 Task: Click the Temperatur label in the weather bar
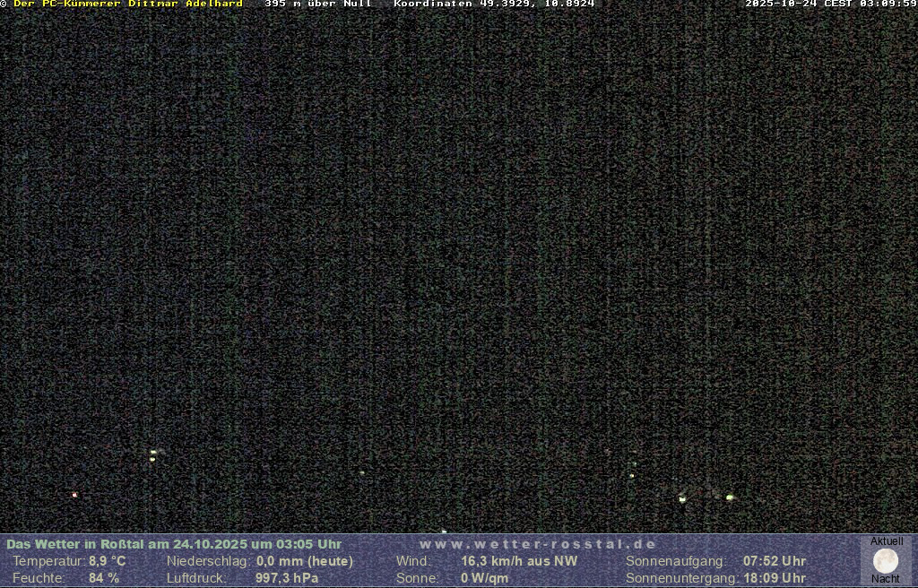click(48, 561)
